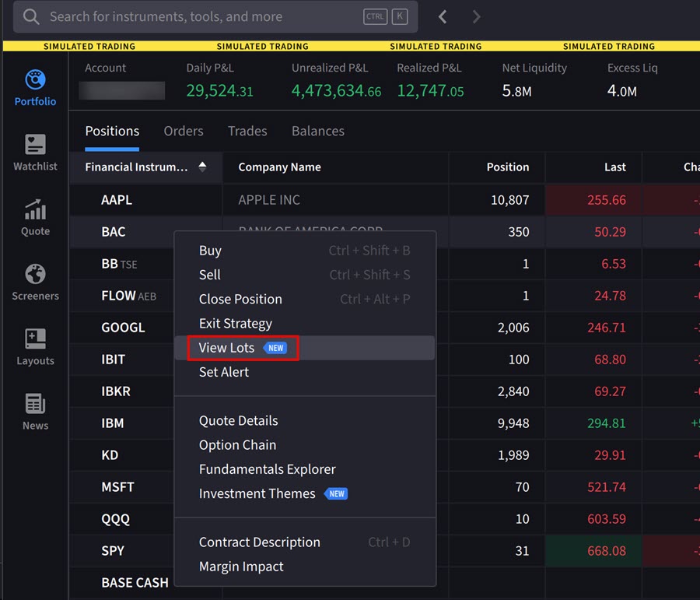Select the AAPL position row
Viewport: 700px width, 600px height.
(117, 200)
